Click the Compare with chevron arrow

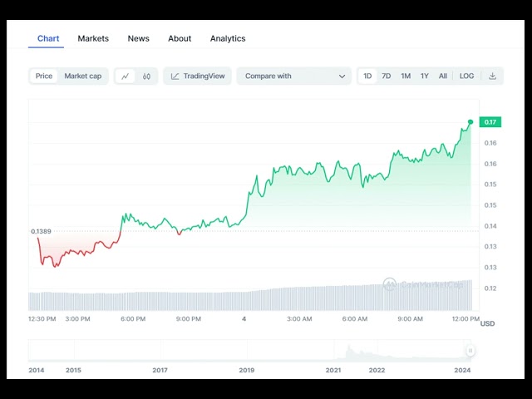point(342,76)
